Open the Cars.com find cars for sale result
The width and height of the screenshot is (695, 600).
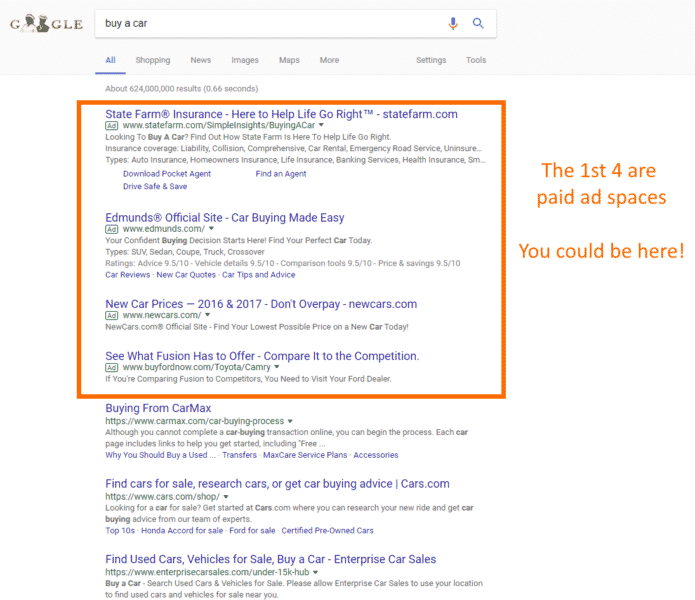pyautogui.click(x=277, y=484)
